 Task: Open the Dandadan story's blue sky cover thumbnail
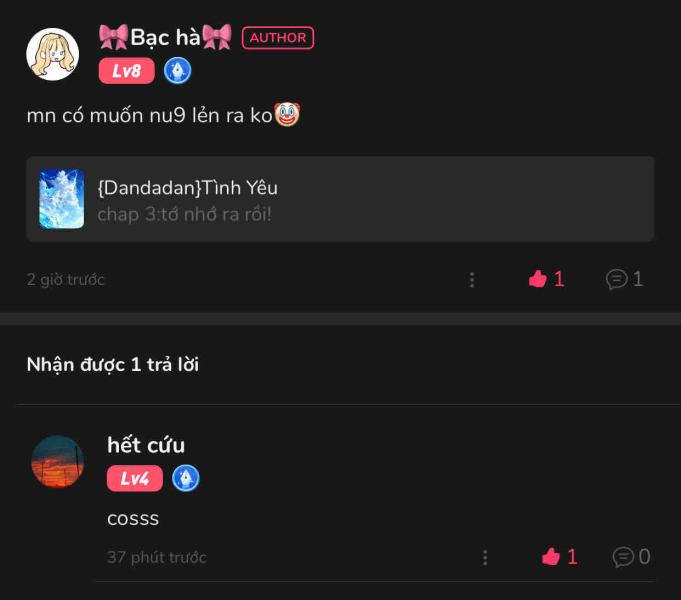pyautogui.click(x=62, y=199)
